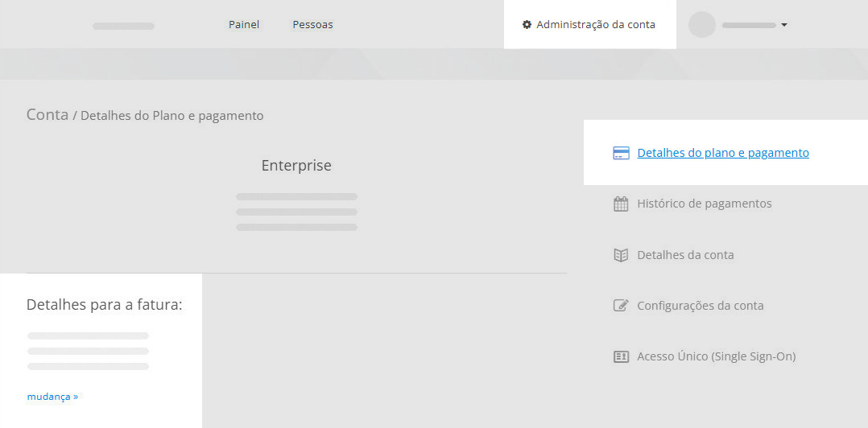This screenshot has height=428, width=868.
Task: Click the edit pencil icon in sidebar
Action: click(x=621, y=305)
